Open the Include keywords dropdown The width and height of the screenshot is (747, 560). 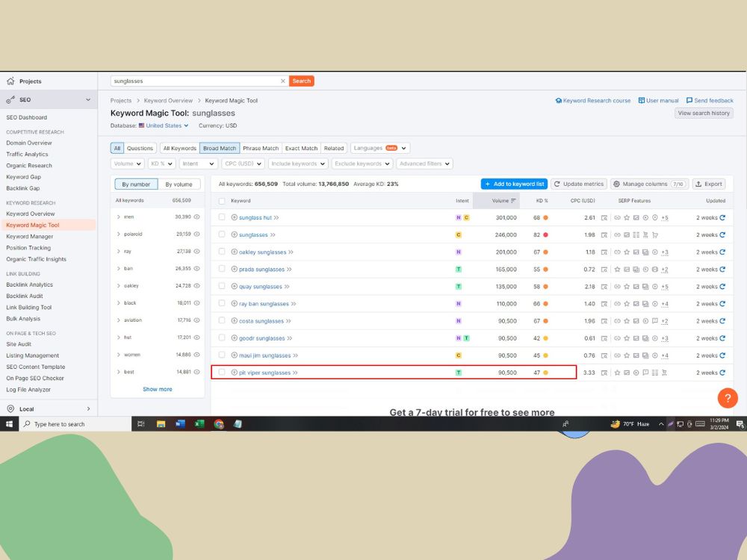pyautogui.click(x=298, y=164)
